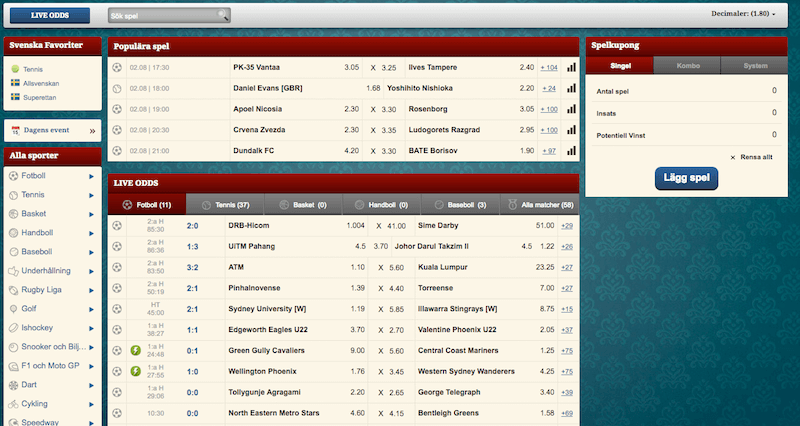
Task: Click the Ishockey icon in sidebar
Action: (13, 328)
